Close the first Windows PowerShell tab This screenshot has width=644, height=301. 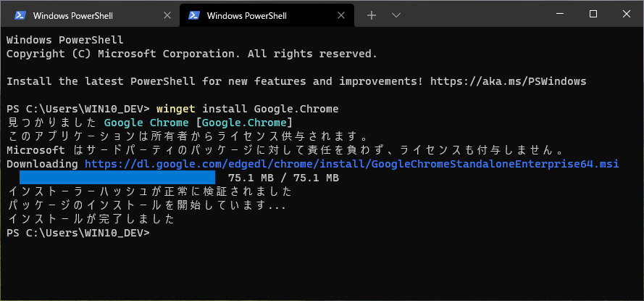(167, 15)
